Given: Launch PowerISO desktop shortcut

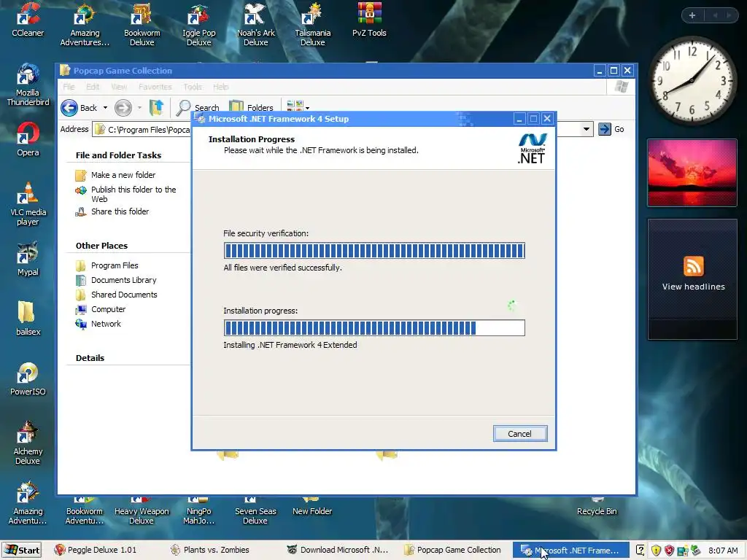Looking at the screenshot, I should click(x=28, y=379).
